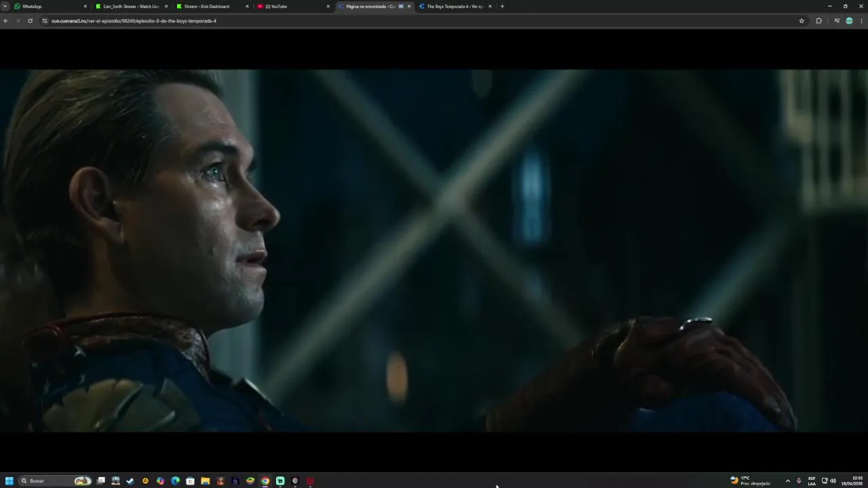Change the ESP LAA input language
Screen dimensions: 868x488
[812, 481]
